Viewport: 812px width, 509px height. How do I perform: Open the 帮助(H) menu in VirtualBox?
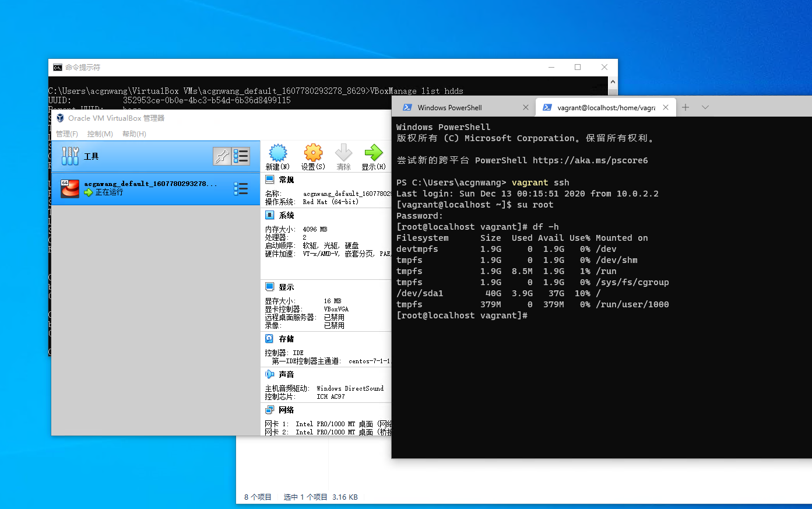pos(134,134)
